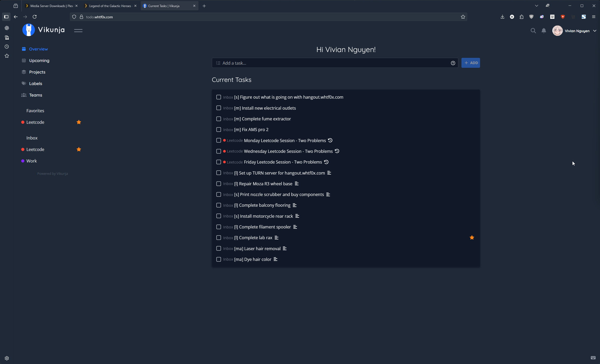This screenshot has width=600, height=364.
Task: Unfavorite Leetcode star under Favorites
Action: click(79, 122)
